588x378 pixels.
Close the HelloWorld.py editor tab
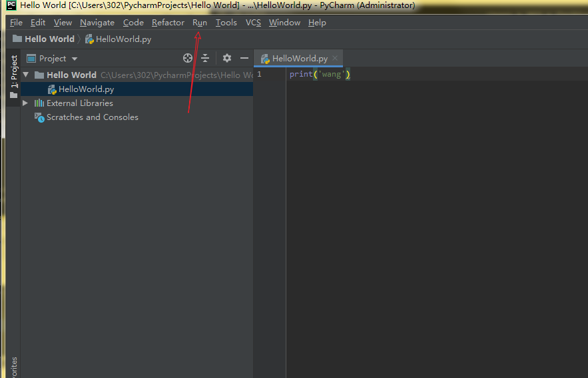(335, 58)
